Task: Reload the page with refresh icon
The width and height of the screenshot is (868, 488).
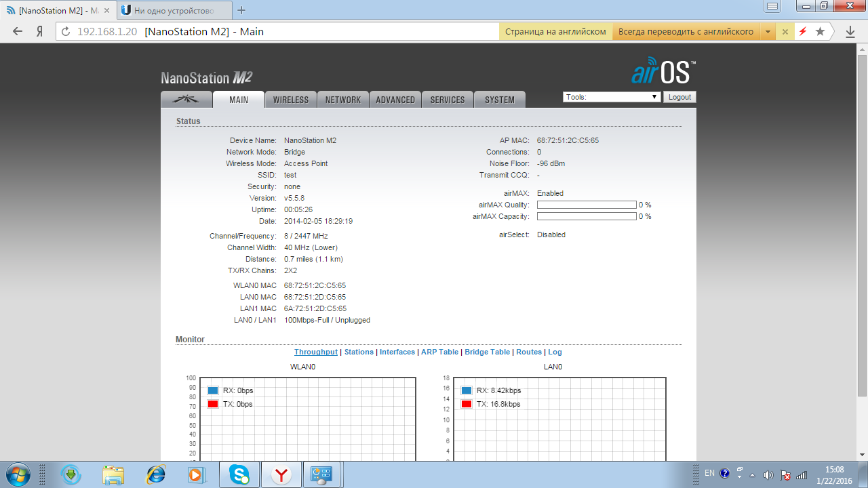Action: click(66, 32)
